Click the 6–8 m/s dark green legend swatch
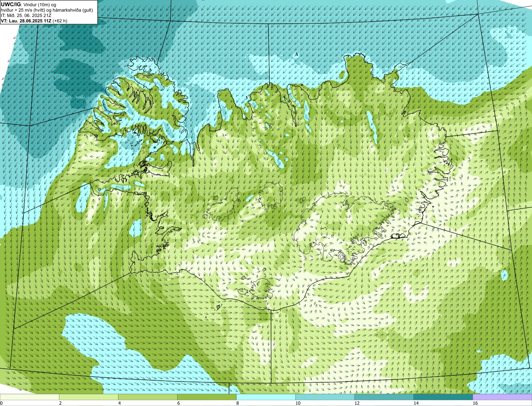532x406 pixels. click(207, 397)
